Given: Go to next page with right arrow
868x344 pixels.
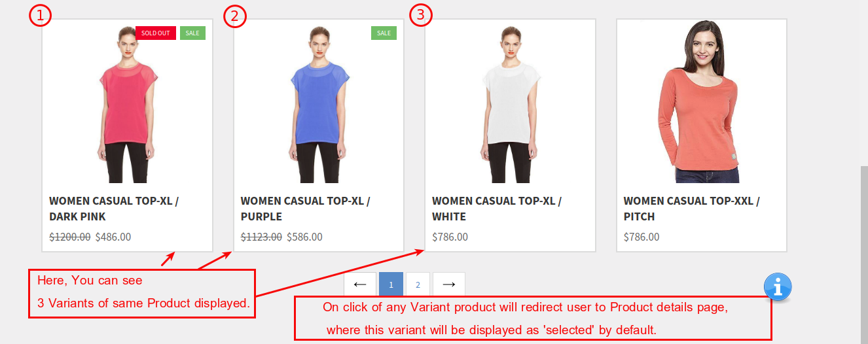Looking at the screenshot, I should point(449,284).
